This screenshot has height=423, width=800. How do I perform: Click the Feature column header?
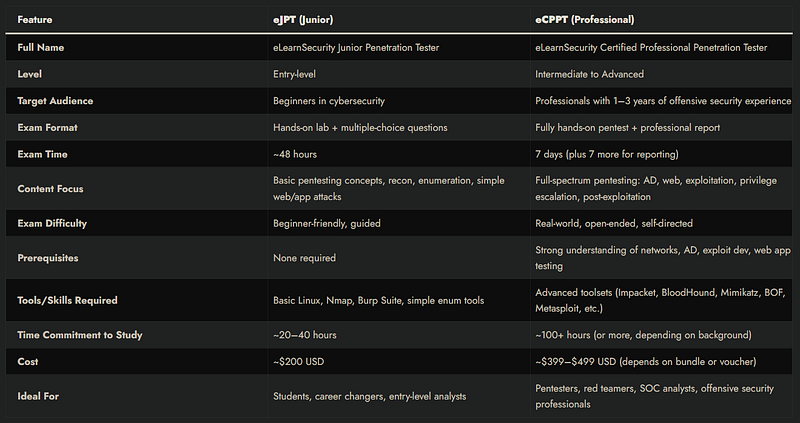click(35, 20)
